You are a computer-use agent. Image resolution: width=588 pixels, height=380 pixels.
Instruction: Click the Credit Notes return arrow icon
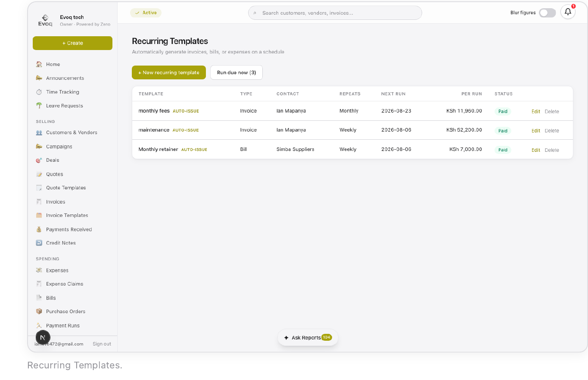[x=39, y=243]
